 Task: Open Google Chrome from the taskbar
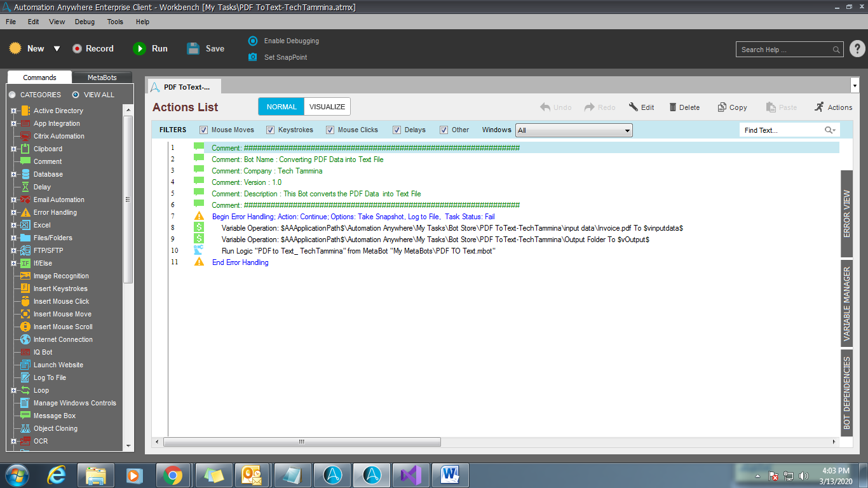[173, 475]
